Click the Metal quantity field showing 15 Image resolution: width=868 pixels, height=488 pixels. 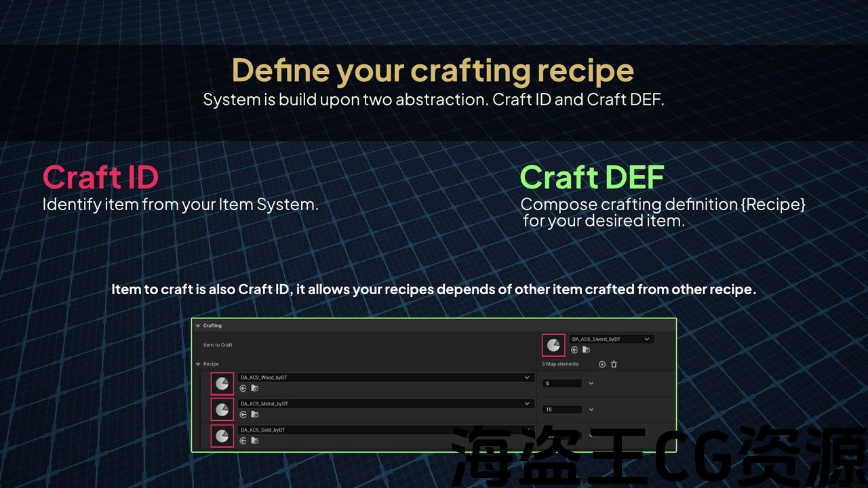(x=562, y=409)
